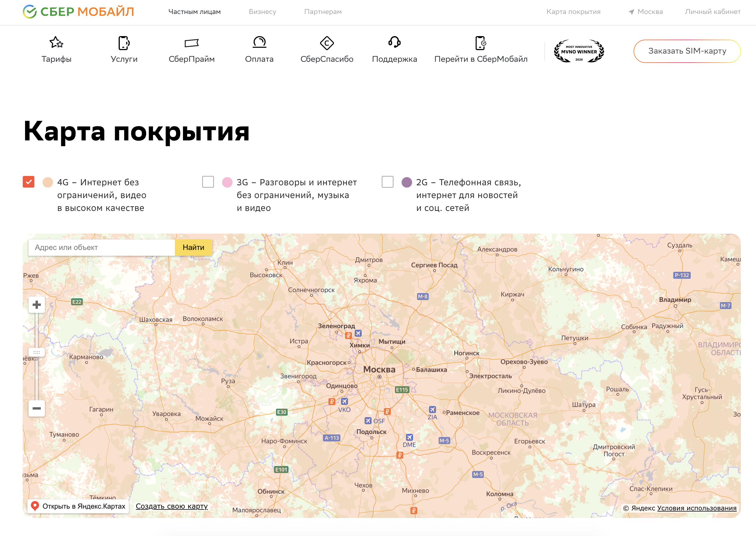Click the Орехово-Зуево label on the map
Image resolution: width=756 pixels, height=536 pixels.
click(524, 362)
